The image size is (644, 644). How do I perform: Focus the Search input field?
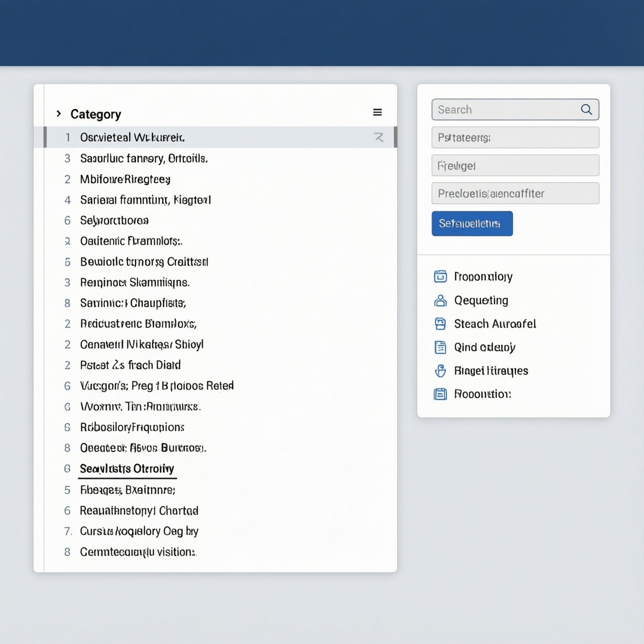coord(515,110)
